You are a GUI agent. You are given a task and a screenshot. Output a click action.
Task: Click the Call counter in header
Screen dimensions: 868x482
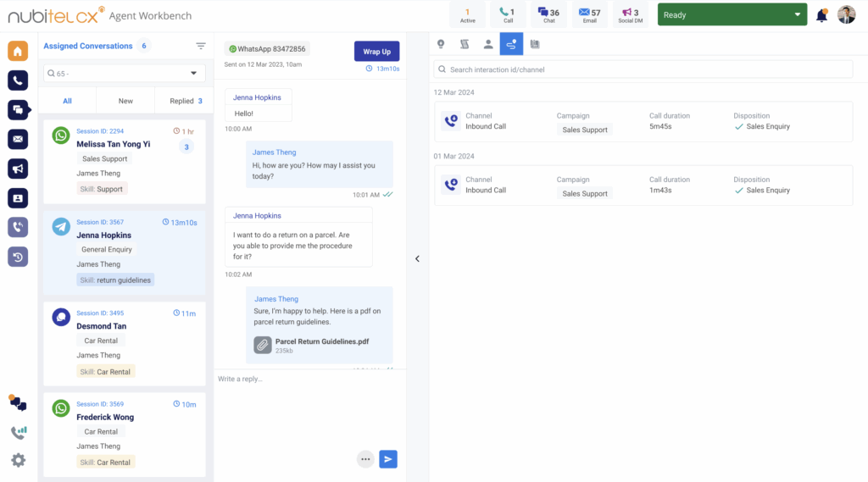pyautogui.click(x=508, y=15)
